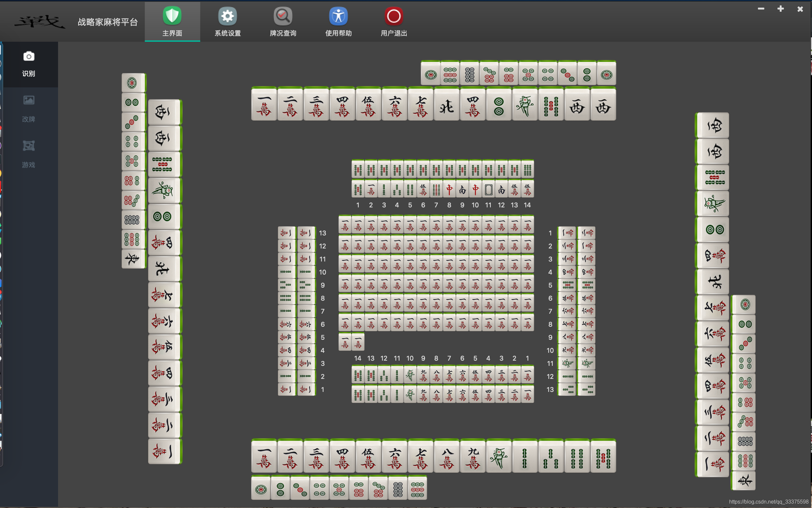Click the 九萬 tile in bottom hand

point(473,457)
